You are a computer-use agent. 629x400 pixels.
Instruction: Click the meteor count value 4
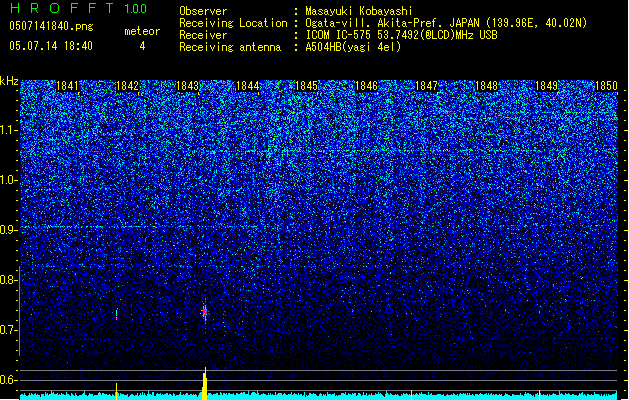[142, 46]
